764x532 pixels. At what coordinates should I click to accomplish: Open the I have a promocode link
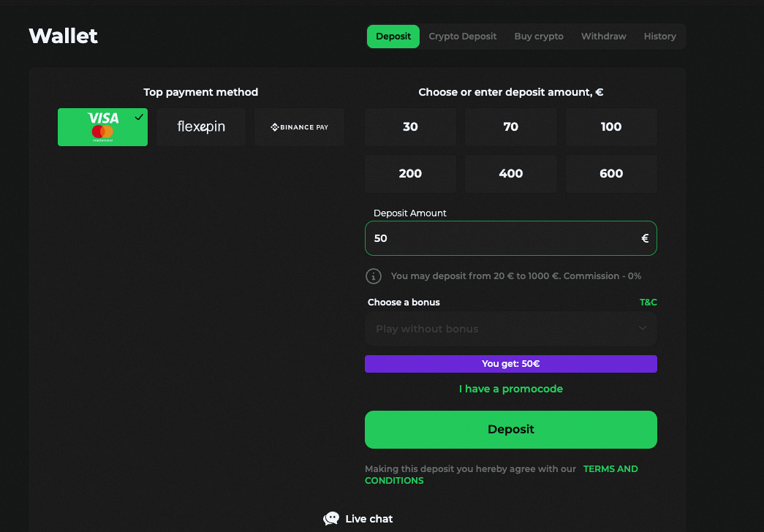pos(510,389)
